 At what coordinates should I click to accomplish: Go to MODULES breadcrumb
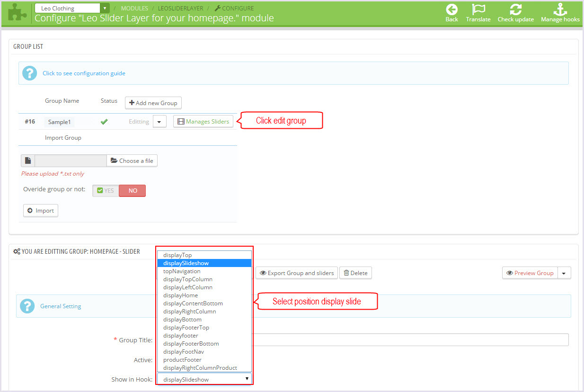pos(134,9)
